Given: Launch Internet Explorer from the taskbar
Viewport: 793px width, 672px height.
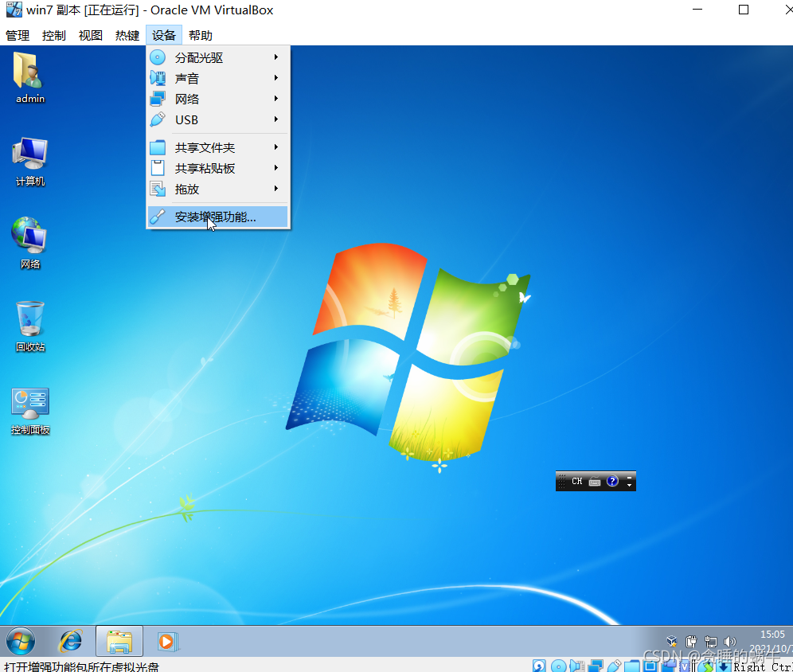Looking at the screenshot, I should click(71, 641).
